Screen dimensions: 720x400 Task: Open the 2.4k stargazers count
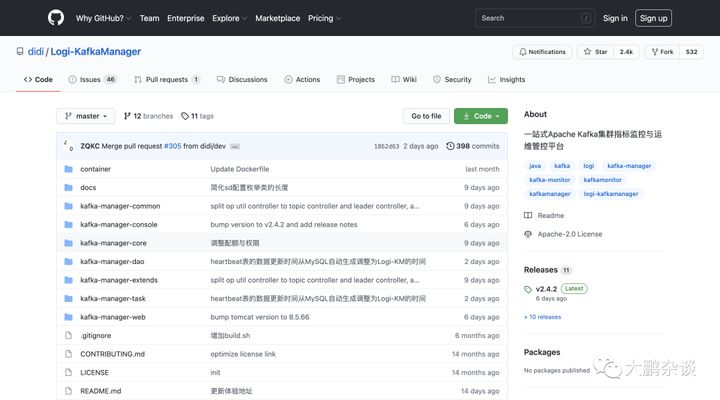[x=626, y=52]
